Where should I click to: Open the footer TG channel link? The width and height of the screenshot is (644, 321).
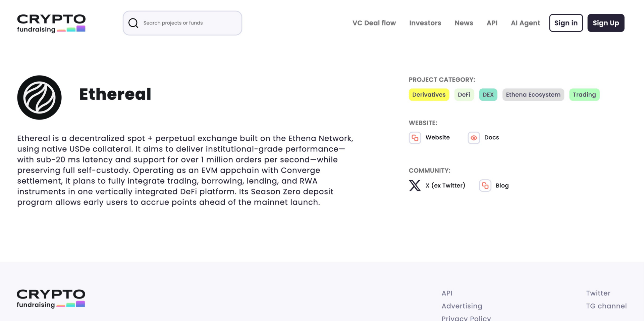(606, 306)
